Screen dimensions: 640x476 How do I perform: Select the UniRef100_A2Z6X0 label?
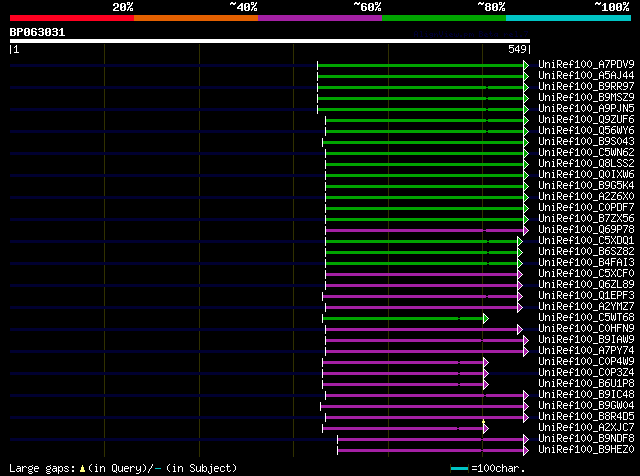(586, 197)
